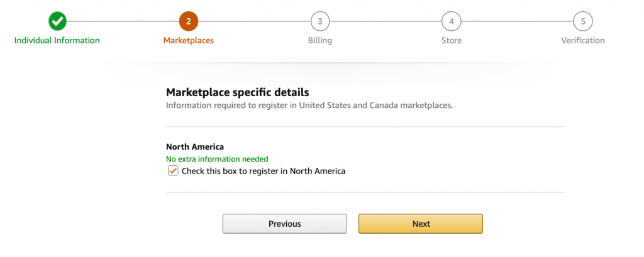Click progress line between steps 4 and 5
Viewport: 644px width, 257px height.
(517, 21)
